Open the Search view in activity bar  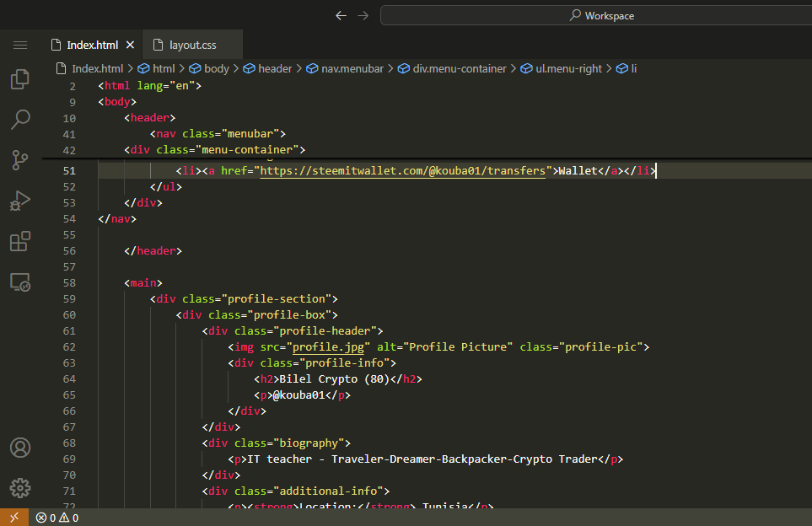click(20, 119)
